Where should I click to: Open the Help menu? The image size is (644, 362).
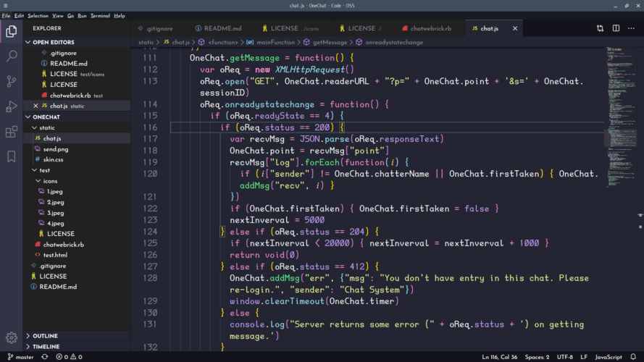click(120, 16)
